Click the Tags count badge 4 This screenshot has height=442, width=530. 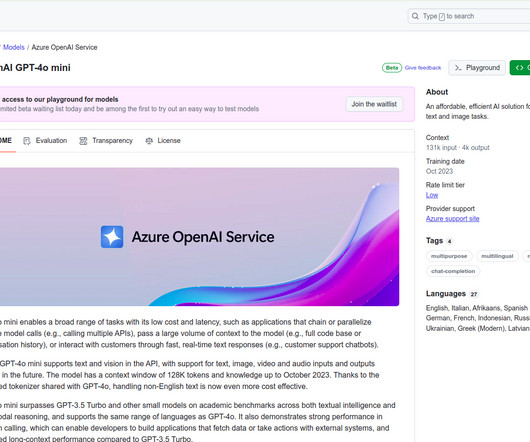tap(449, 241)
